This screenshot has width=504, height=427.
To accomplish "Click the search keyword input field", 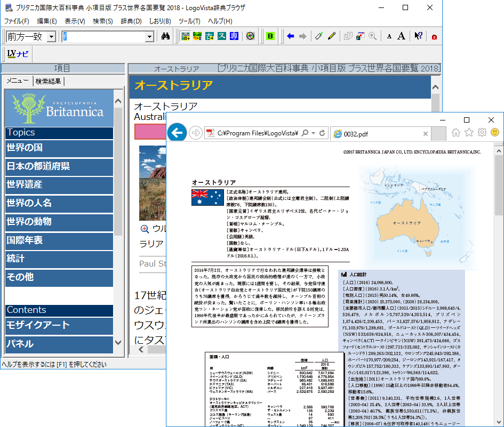I will tap(104, 37).
